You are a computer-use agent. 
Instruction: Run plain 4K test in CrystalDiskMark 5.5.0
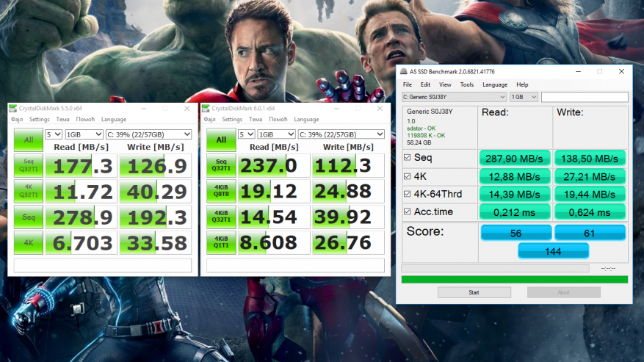point(29,242)
